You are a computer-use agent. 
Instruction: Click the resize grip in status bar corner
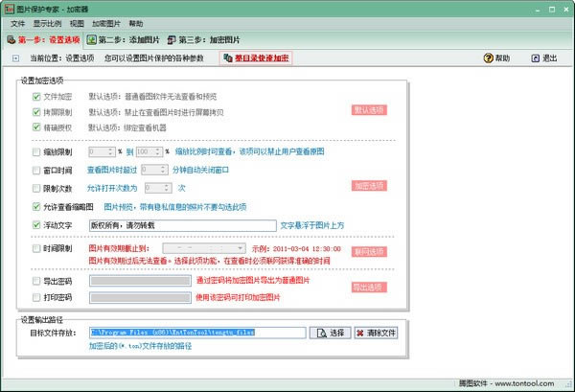tap(569, 384)
